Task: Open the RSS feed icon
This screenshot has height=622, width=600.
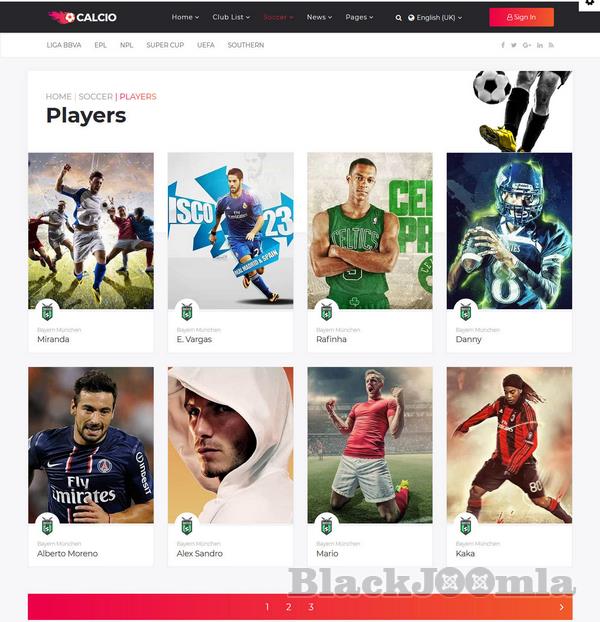Action: point(551,45)
